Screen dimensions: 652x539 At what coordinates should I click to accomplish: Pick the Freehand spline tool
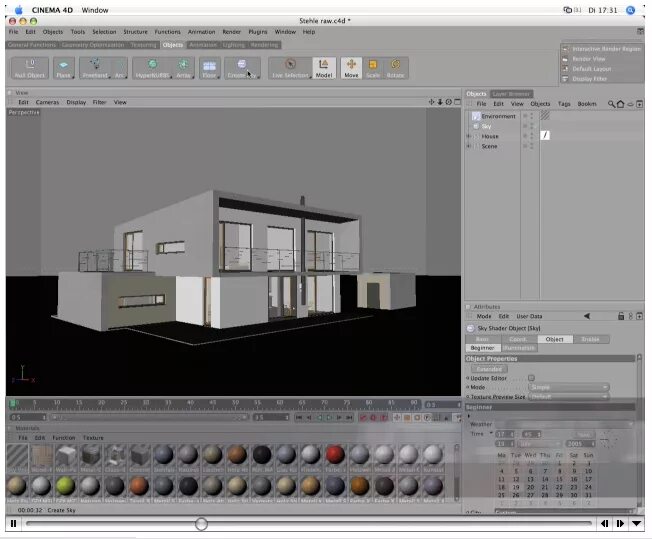pos(95,68)
